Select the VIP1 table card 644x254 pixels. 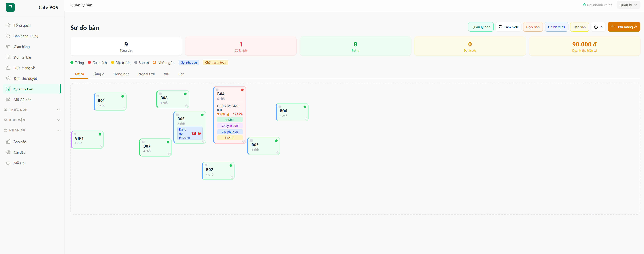87,140
